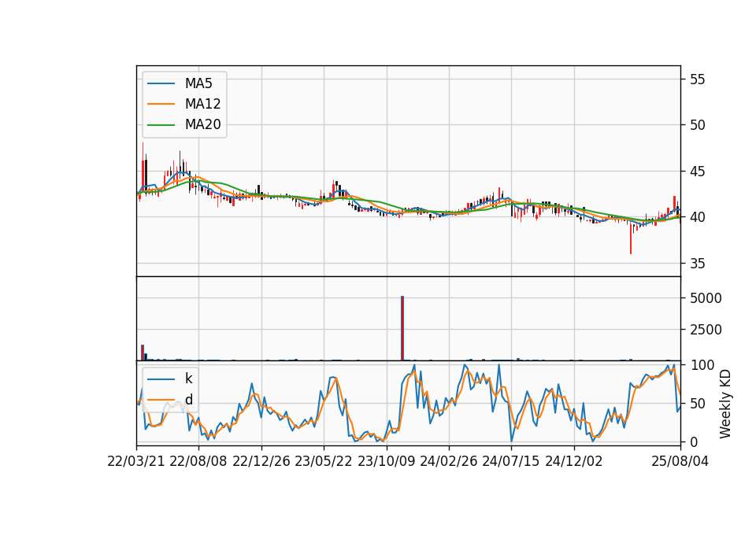This screenshot has height=543, width=756.
Task: Click the MA20 legend label
Action: click(x=202, y=124)
